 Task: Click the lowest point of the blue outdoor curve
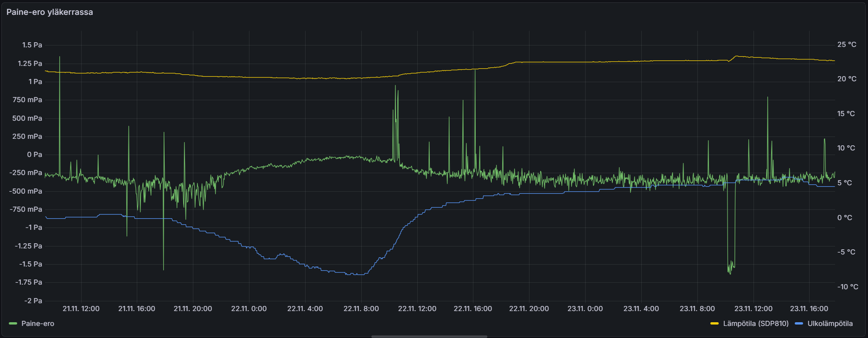point(355,274)
